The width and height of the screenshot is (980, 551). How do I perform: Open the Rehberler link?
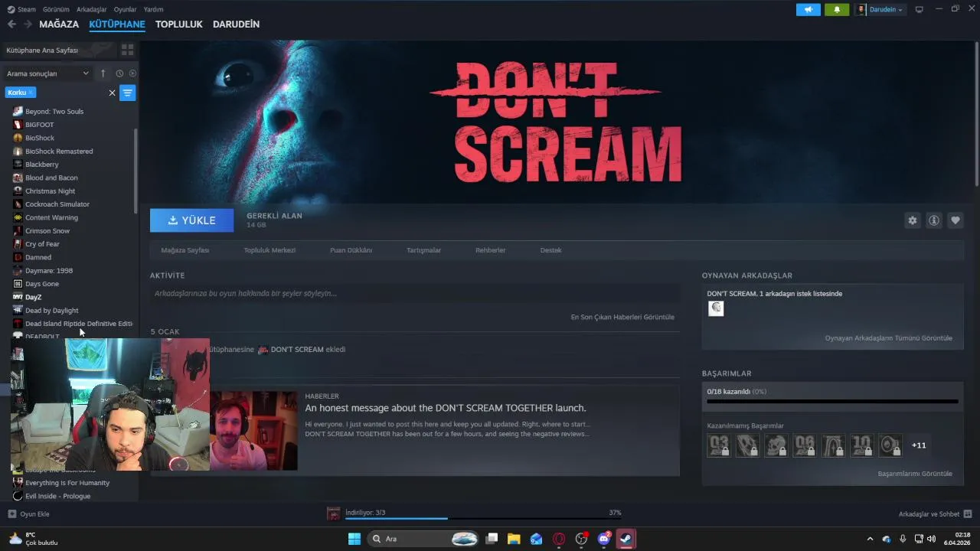[491, 250]
